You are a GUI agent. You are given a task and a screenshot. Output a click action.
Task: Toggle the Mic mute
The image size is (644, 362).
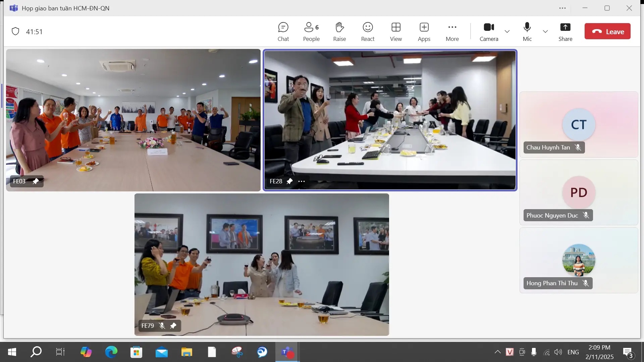click(x=527, y=32)
